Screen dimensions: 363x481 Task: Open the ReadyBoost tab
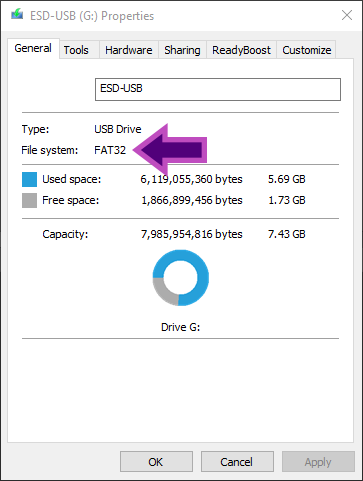coord(241,50)
